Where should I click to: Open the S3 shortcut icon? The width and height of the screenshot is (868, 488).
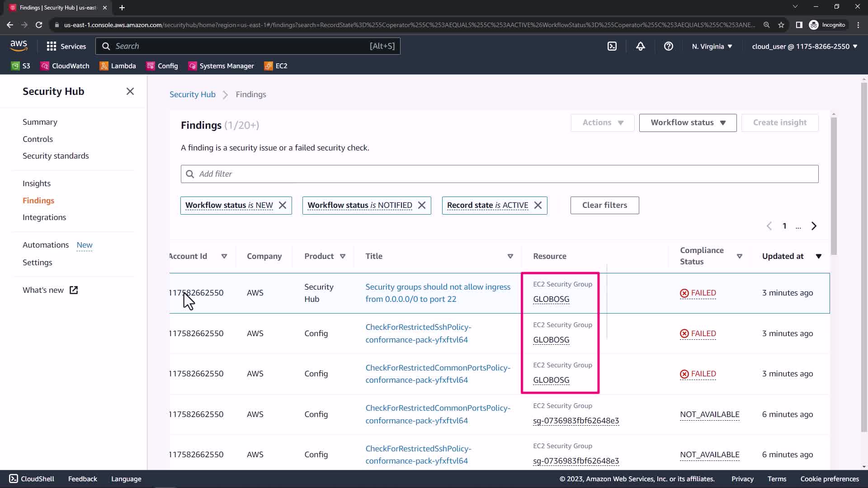[15, 66]
